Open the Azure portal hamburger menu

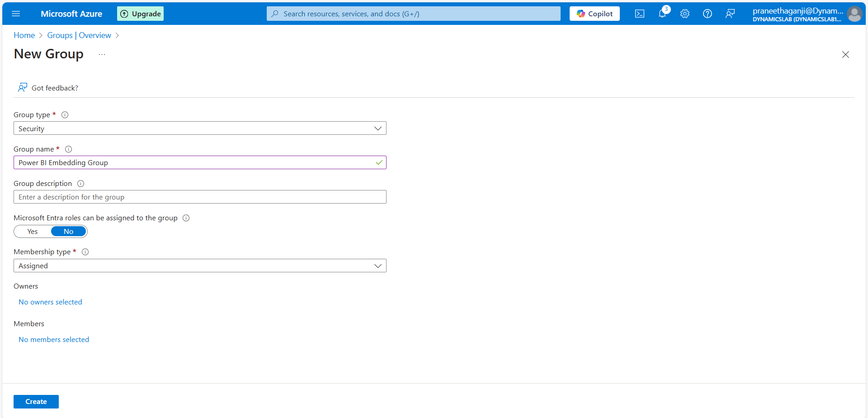pyautogui.click(x=16, y=14)
